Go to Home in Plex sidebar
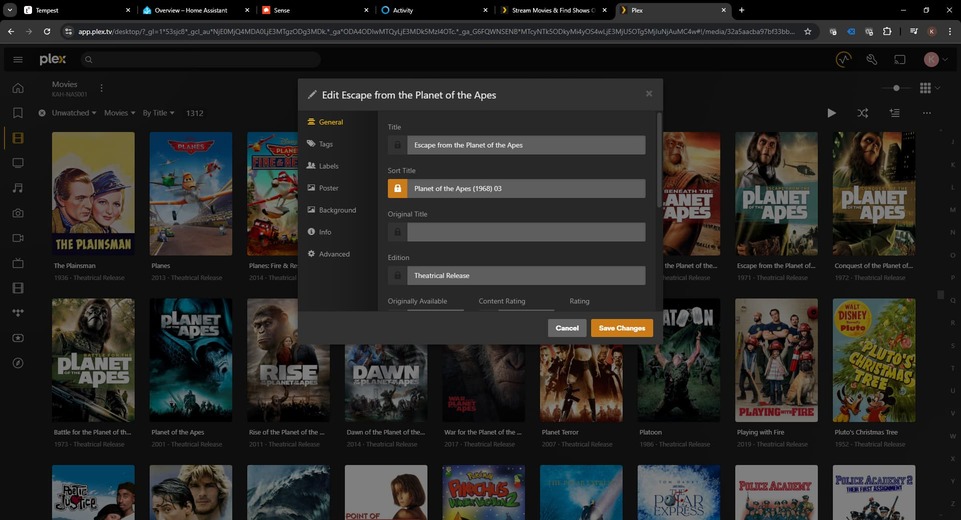The image size is (961, 520). click(18, 88)
